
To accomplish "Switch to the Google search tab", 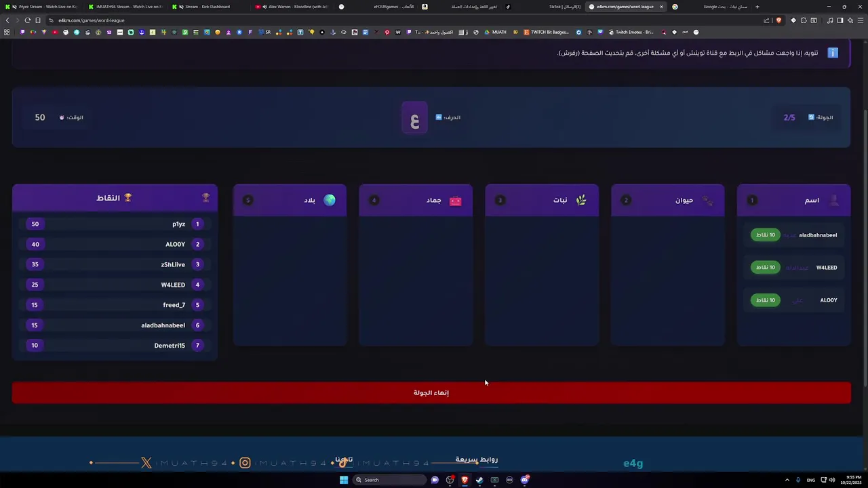I will point(709,7).
